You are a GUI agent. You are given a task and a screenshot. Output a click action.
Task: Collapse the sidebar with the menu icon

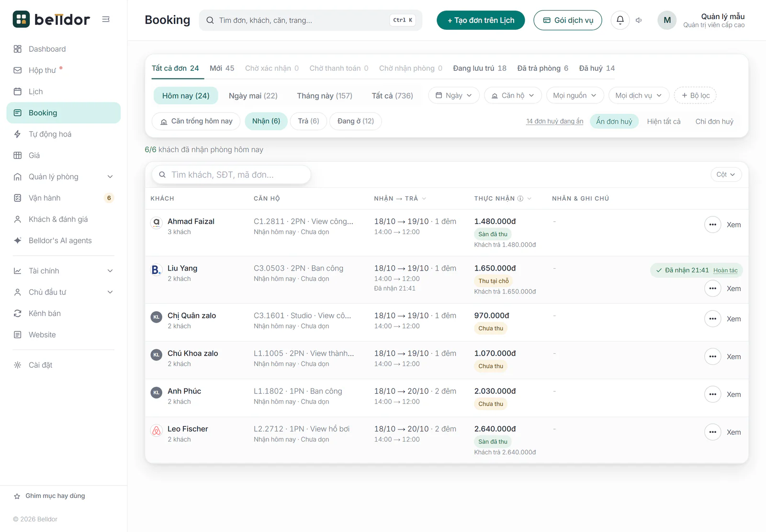pyautogui.click(x=106, y=19)
